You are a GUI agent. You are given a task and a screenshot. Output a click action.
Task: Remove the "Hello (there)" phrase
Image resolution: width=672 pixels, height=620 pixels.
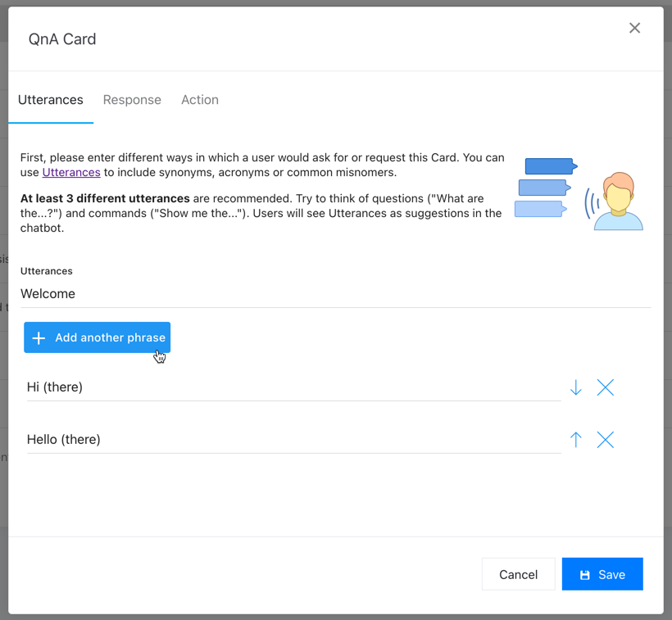click(606, 440)
